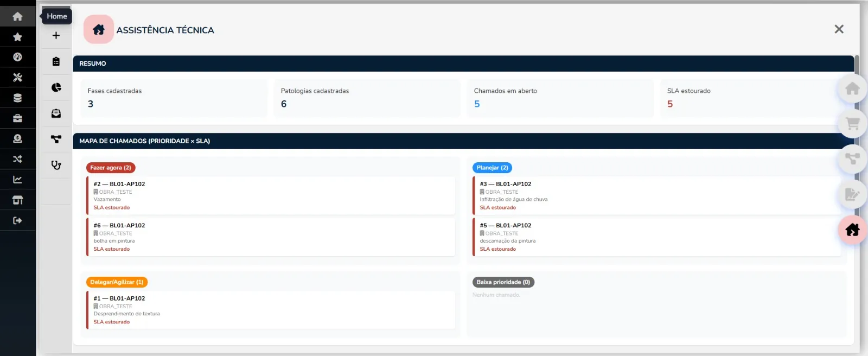Open the store icon in sidebar

pos(17,200)
